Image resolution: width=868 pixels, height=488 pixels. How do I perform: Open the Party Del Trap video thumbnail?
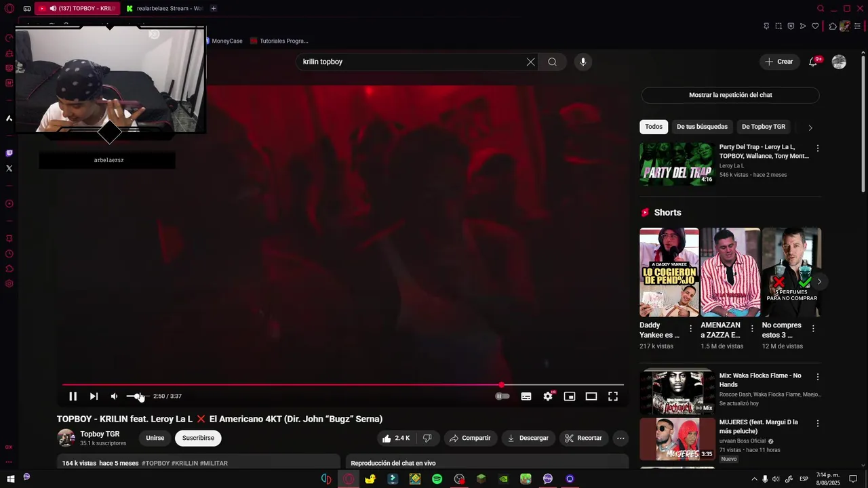[x=677, y=163]
